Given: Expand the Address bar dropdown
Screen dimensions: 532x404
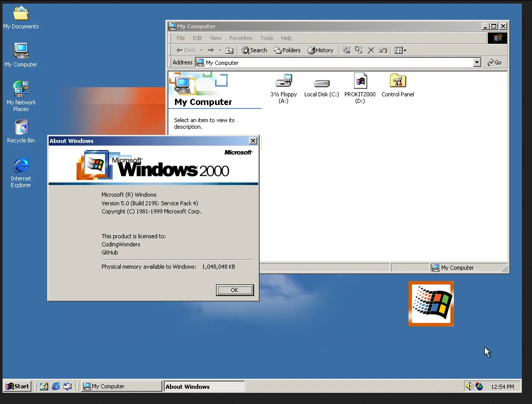Looking at the screenshot, I should (x=477, y=62).
